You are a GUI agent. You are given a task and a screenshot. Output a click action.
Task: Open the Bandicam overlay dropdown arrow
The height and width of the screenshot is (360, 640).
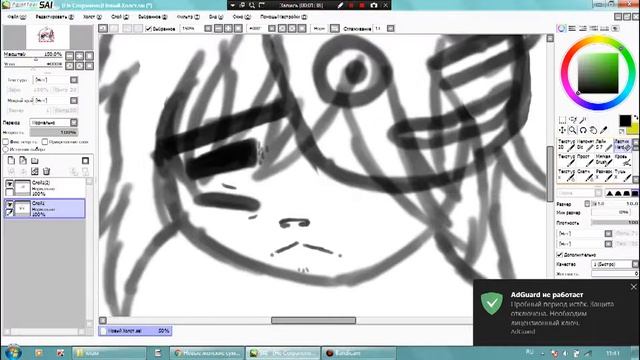click(x=233, y=5)
